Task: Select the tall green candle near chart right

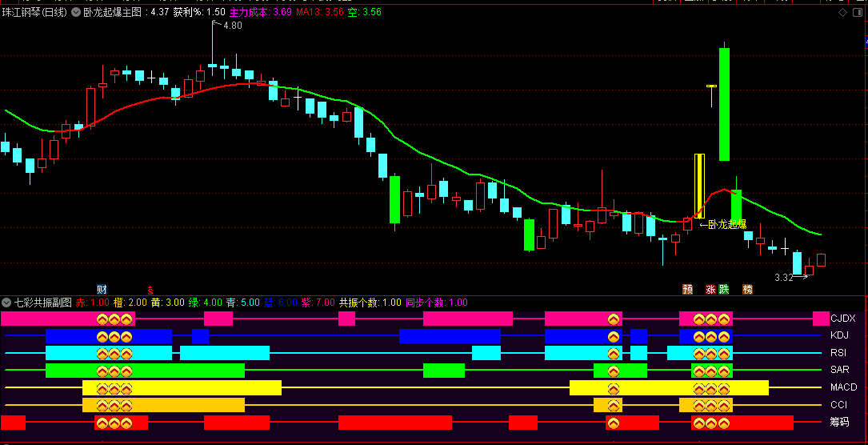Action: coord(724,104)
